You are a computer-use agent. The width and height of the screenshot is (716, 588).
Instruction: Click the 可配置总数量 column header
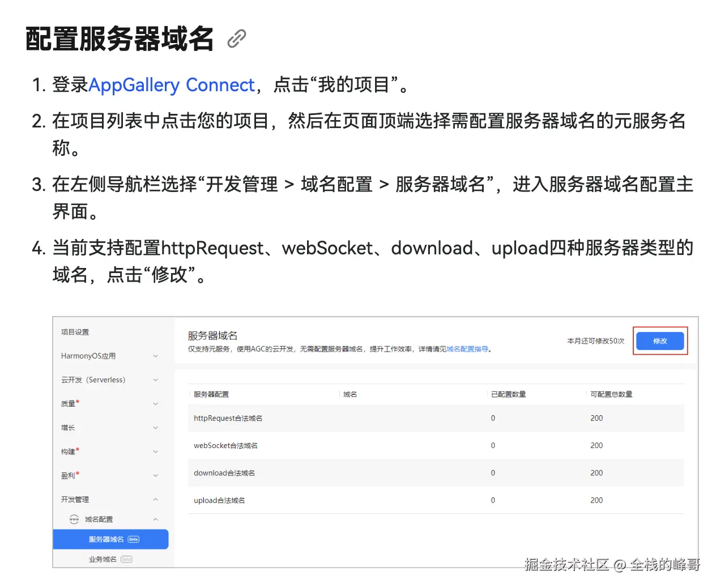[611, 394]
